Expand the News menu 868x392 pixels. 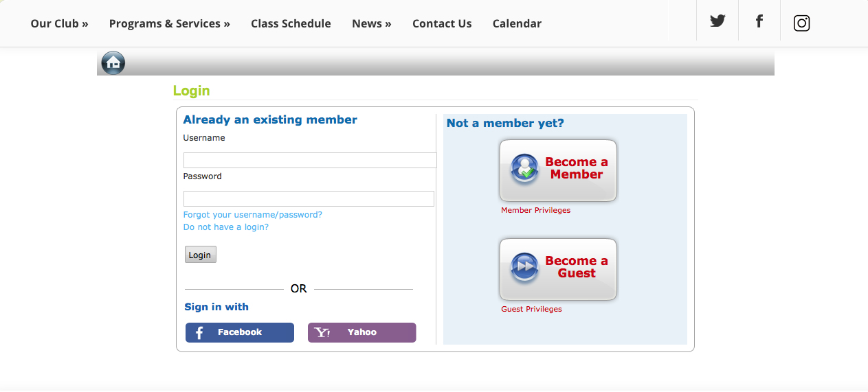(x=371, y=23)
